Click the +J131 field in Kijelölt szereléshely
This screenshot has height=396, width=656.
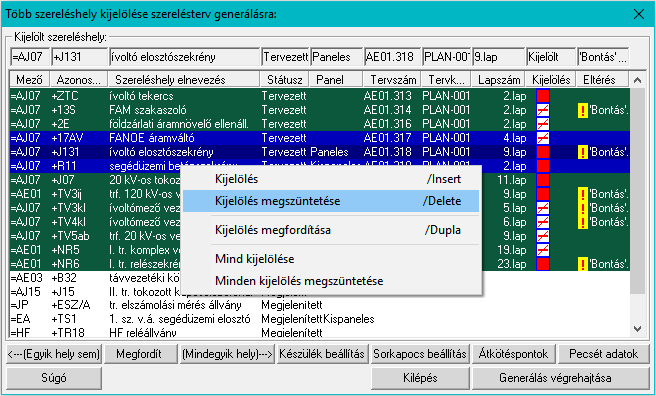pyautogui.click(x=79, y=57)
